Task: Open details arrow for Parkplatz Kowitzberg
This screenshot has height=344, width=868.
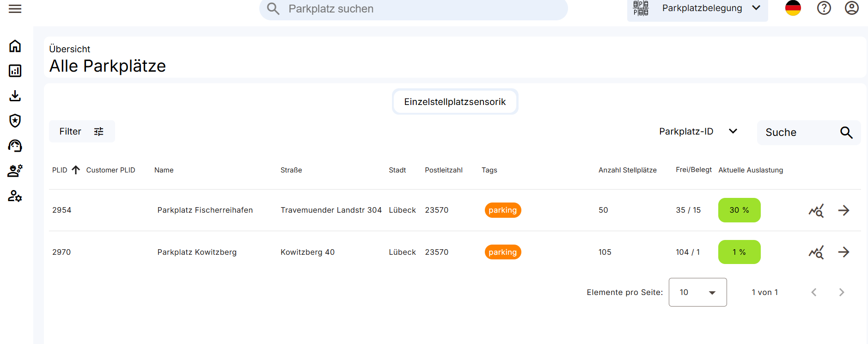Action: click(x=844, y=252)
